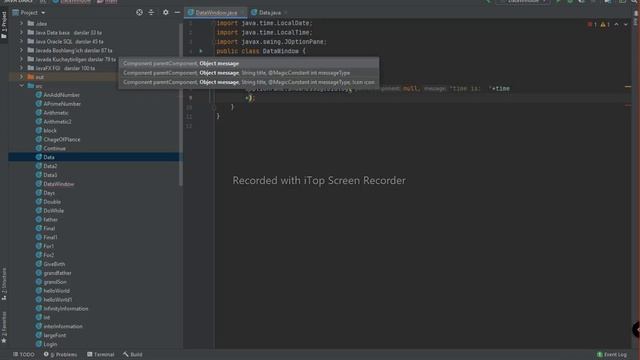The height and width of the screenshot is (360, 640).
Task: Open the TODO tool window
Action: [24, 354]
